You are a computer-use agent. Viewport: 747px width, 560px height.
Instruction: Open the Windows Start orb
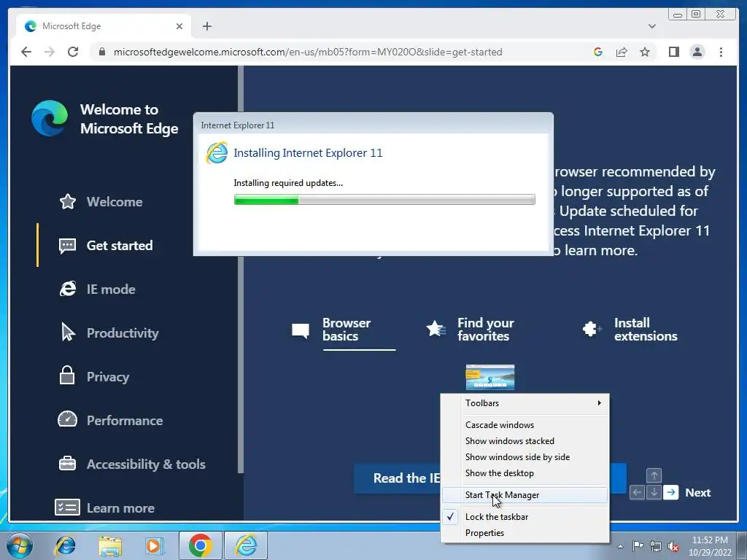click(x=20, y=545)
